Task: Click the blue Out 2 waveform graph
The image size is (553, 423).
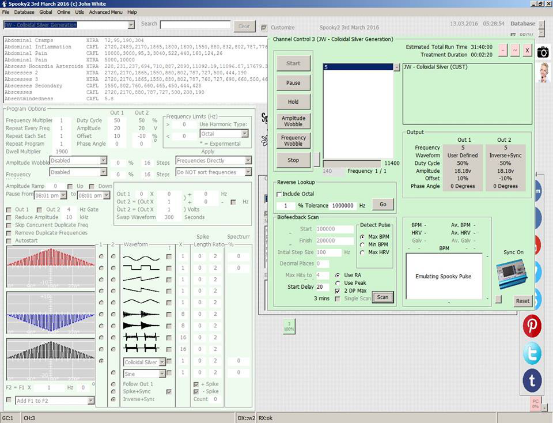Action: coord(51,313)
